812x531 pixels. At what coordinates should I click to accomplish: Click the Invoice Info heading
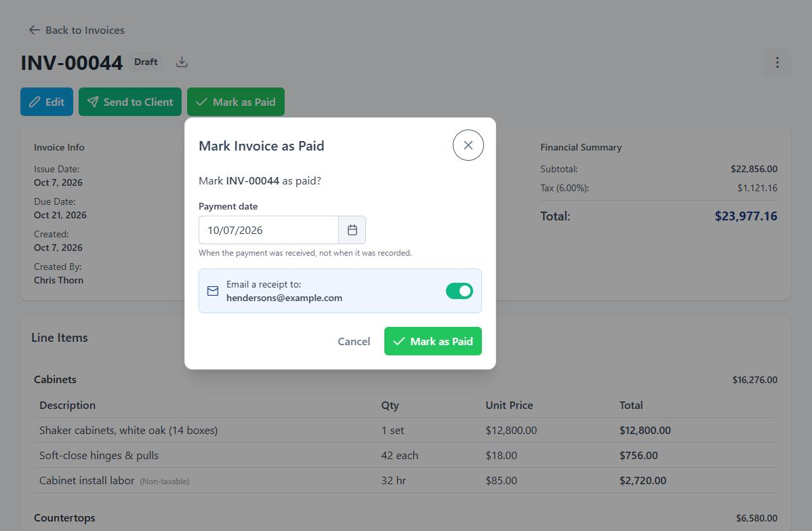(x=59, y=147)
